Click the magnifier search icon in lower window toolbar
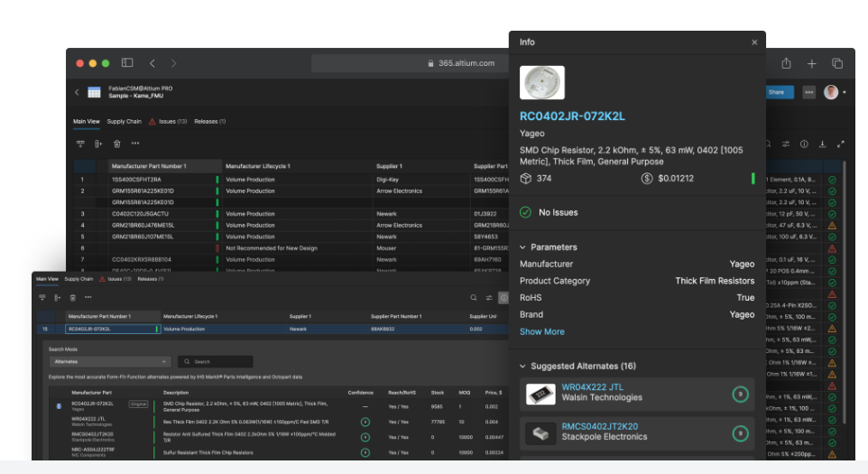Viewport: 868px width, 474px height. [x=474, y=297]
